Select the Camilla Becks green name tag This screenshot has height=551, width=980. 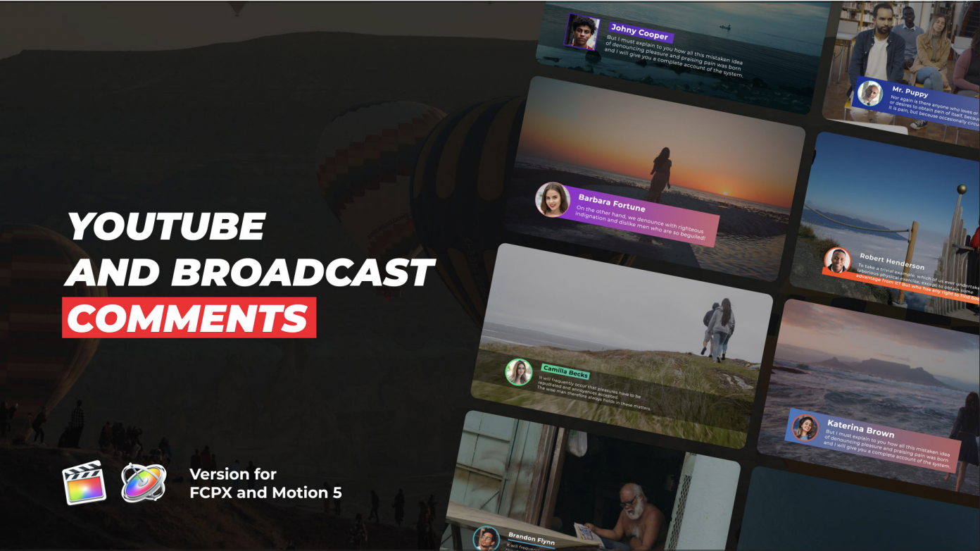(x=565, y=371)
